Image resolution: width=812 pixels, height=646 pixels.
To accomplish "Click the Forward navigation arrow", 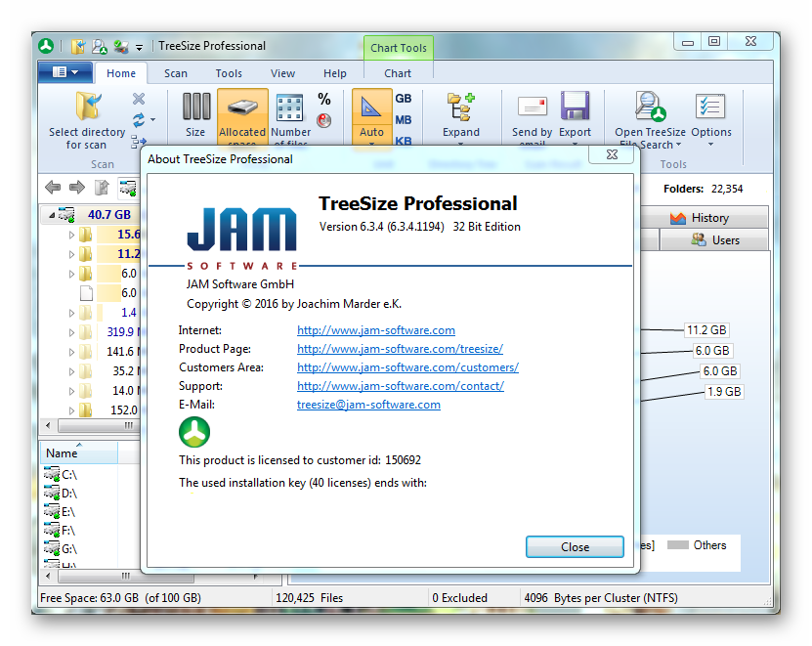I will [x=77, y=187].
